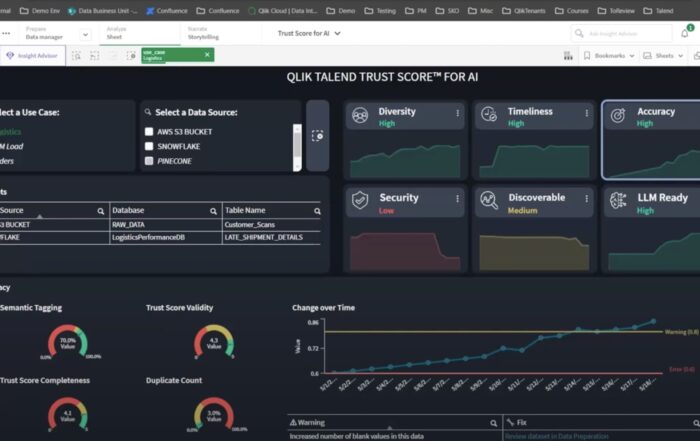Click the Security trend chart
Screen dimensions: 700x441
[x=405, y=251]
